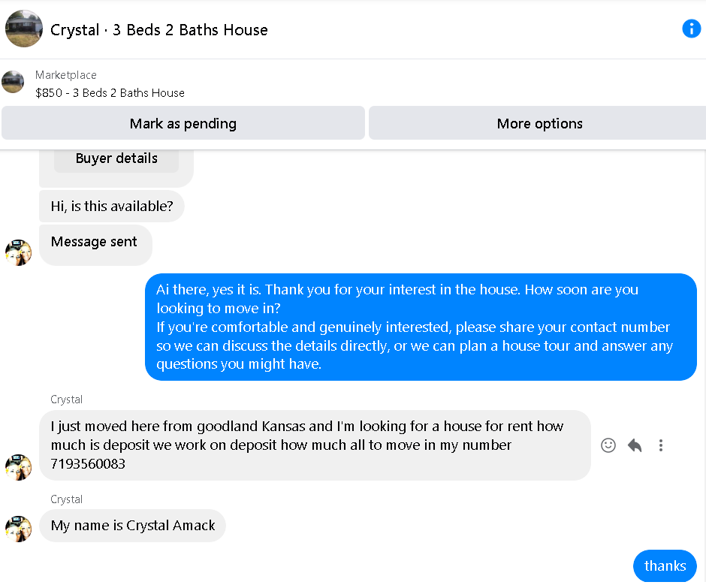Mark the listing as pending
Viewport: 706px width, 588px height.
(183, 123)
